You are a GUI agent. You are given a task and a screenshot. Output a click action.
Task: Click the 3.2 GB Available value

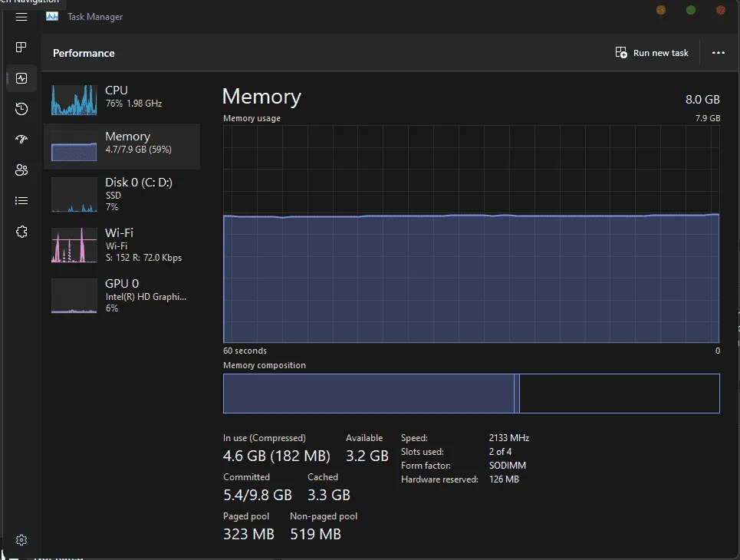pos(367,456)
